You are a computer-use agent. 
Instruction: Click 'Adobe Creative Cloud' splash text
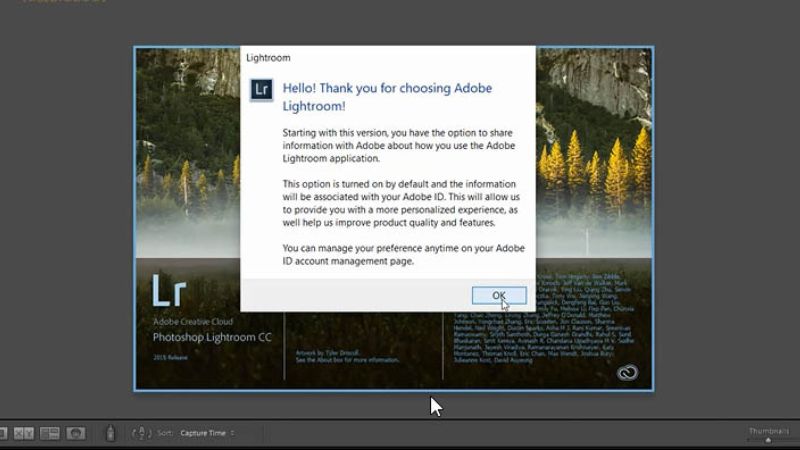pyautogui.click(x=193, y=322)
